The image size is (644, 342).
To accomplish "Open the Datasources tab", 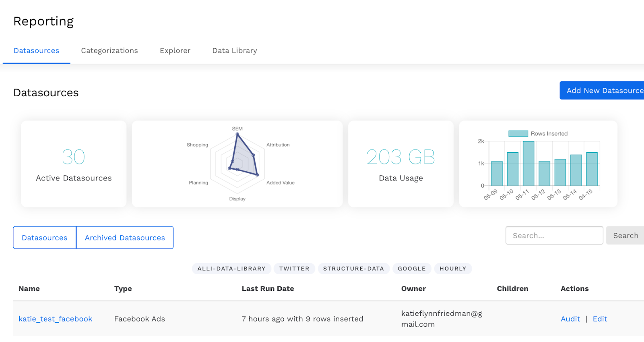I will point(36,51).
